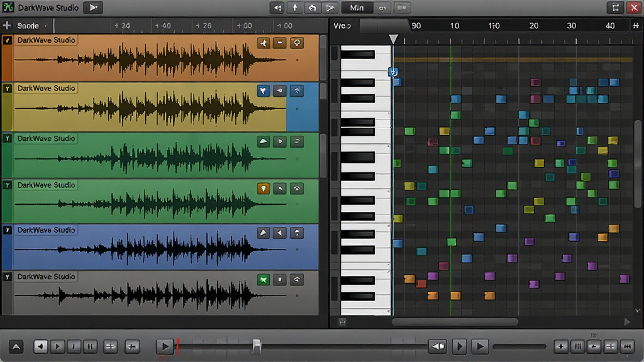Viewport: 644px width, 362px height.
Task: Click the minus button on the orange track
Action: coord(280,43)
